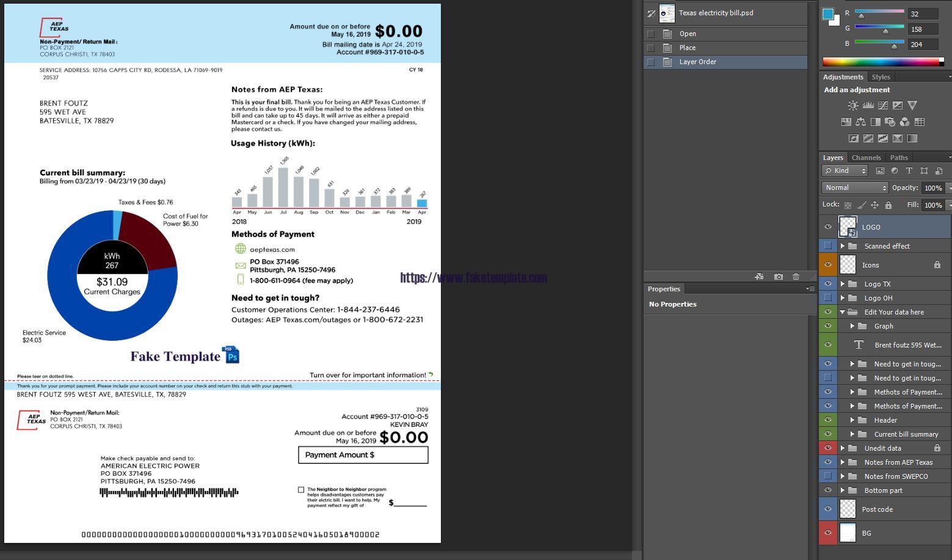Toggle visibility of Notes from SWEPCO layer
Image resolution: width=952 pixels, height=560 pixels.
point(828,476)
